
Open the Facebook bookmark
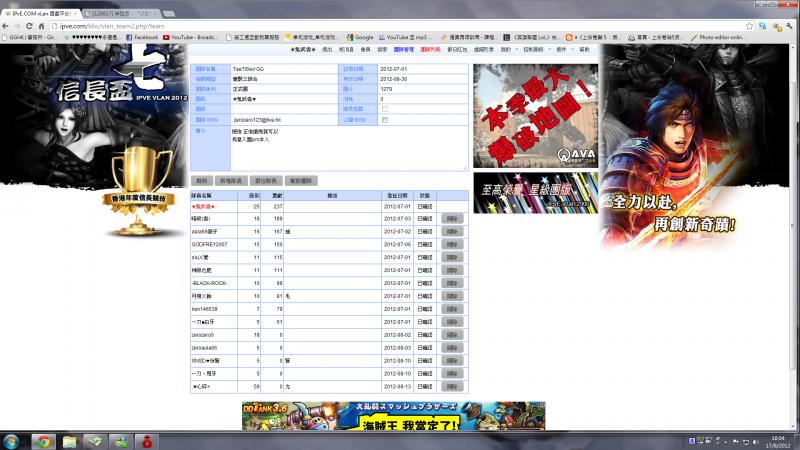click(x=142, y=37)
